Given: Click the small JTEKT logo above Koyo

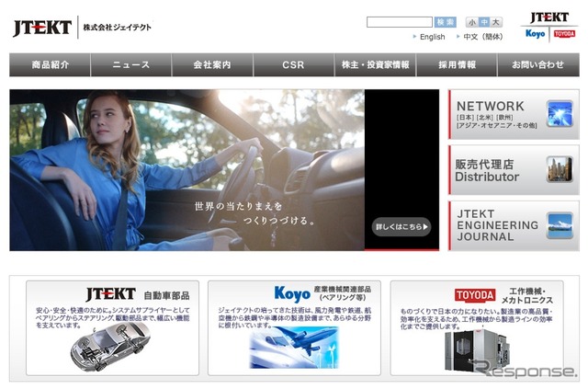Looking at the screenshot, I should coord(549,17).
